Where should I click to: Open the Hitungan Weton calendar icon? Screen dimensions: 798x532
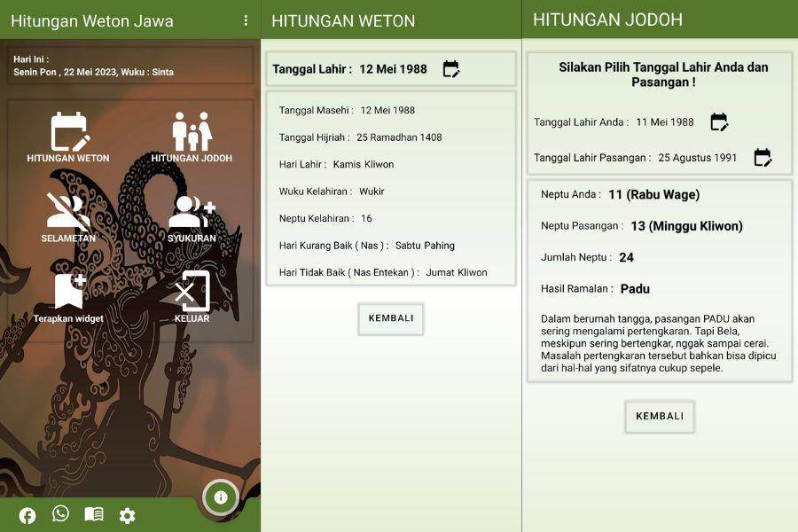[70, 132]
